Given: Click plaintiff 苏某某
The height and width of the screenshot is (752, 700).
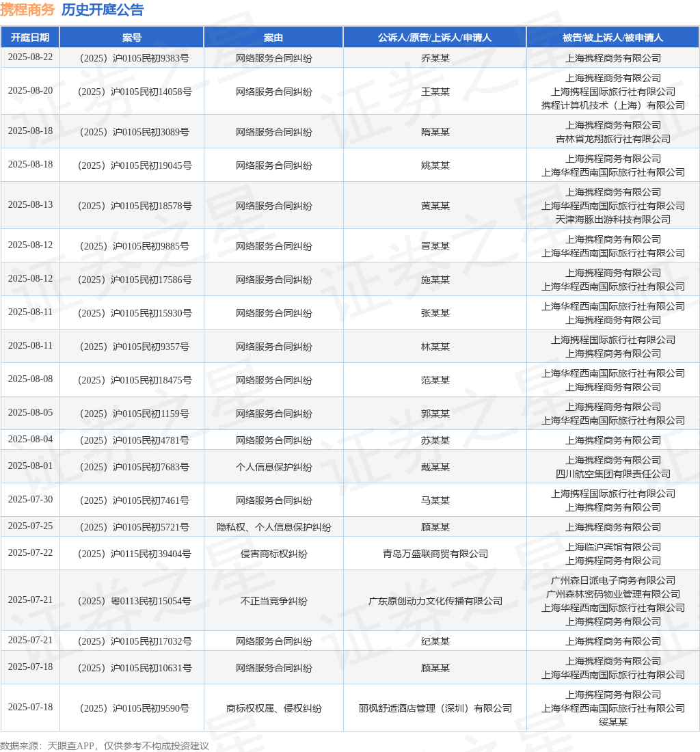Looking at the screenshot, I should point(435,441).
